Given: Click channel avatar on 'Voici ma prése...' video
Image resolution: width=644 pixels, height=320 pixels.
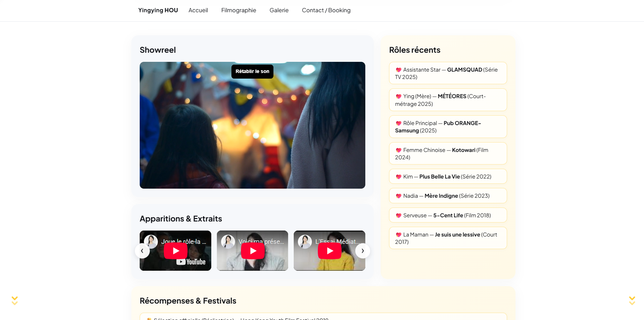Looking at the screenshot, I should [x=228, y=241].
